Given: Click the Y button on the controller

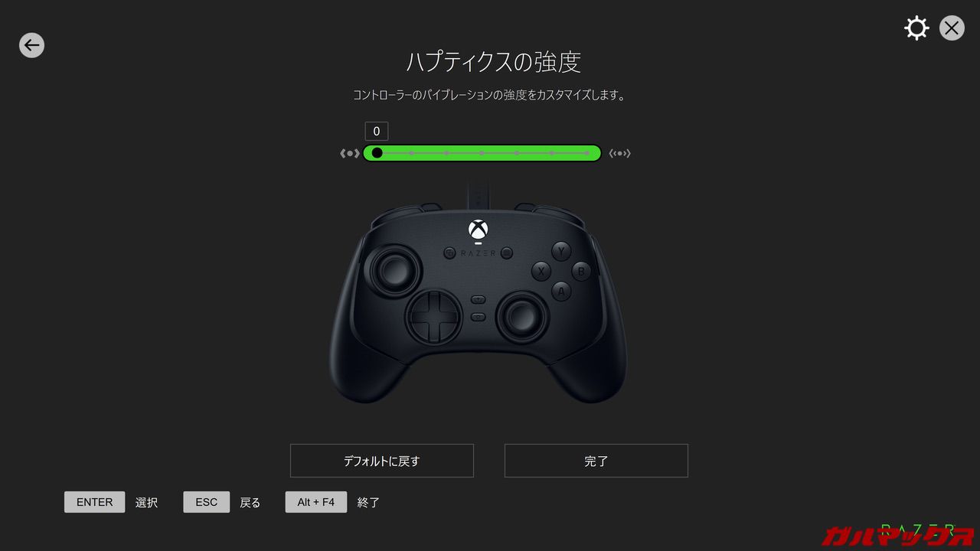Looking at the screenshot, I should (x=561, y=251).
